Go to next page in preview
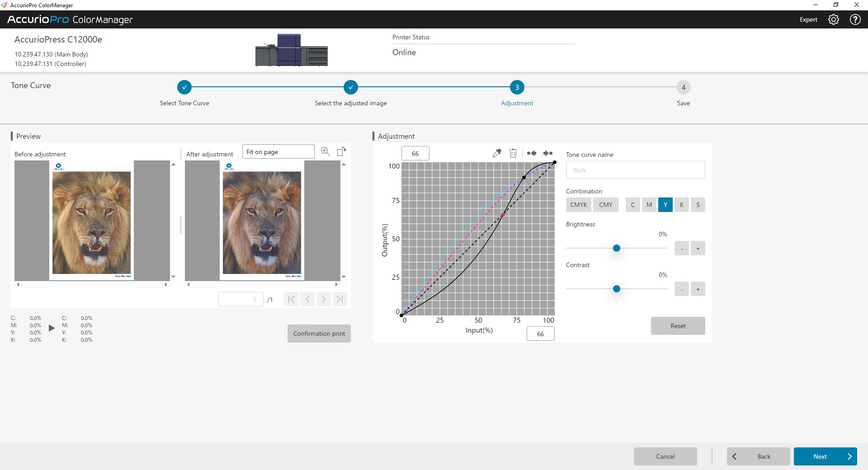The image size is (868, 470). coord(324,299)
